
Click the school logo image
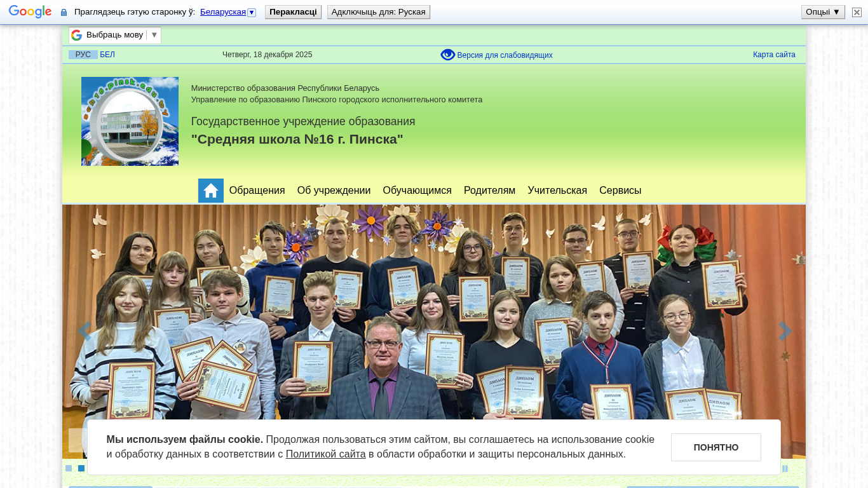(x=130, y=121)
